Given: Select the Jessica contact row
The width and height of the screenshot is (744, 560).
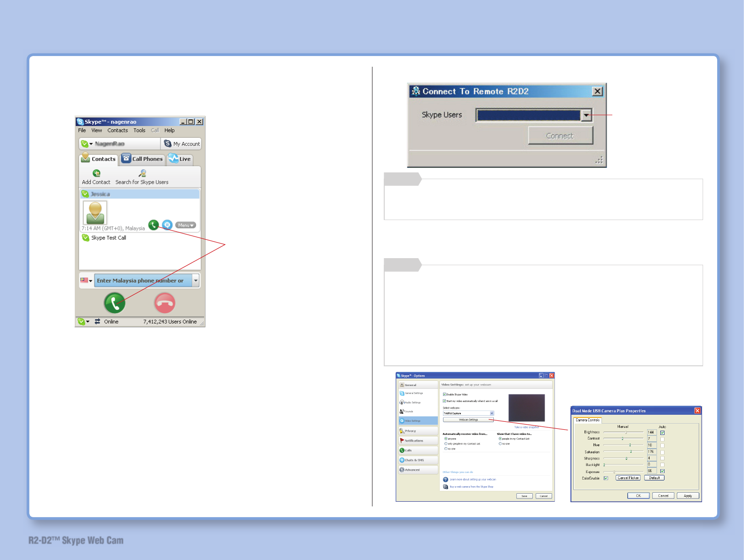Looking at the screenshot, I should pos(140,194).
